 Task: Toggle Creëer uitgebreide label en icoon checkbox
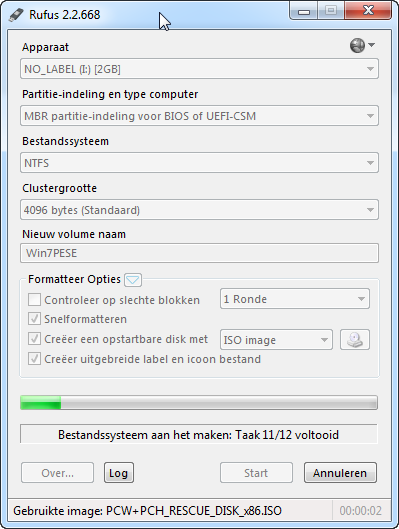[x=34, y=359]
